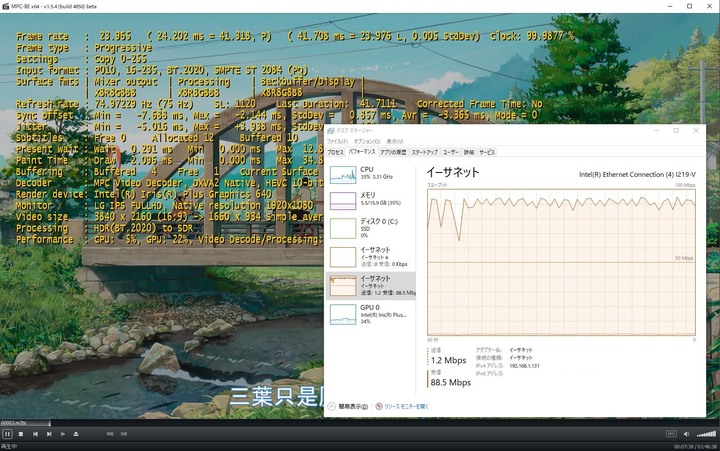Pause playback in MPC-BE
This screenshot has width=720, height=451.
coord(7,434)
